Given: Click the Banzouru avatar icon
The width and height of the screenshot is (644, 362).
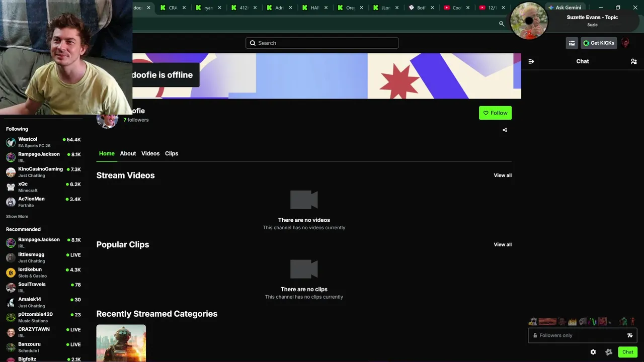Looking at the screenshot, I should click(11, 347).
